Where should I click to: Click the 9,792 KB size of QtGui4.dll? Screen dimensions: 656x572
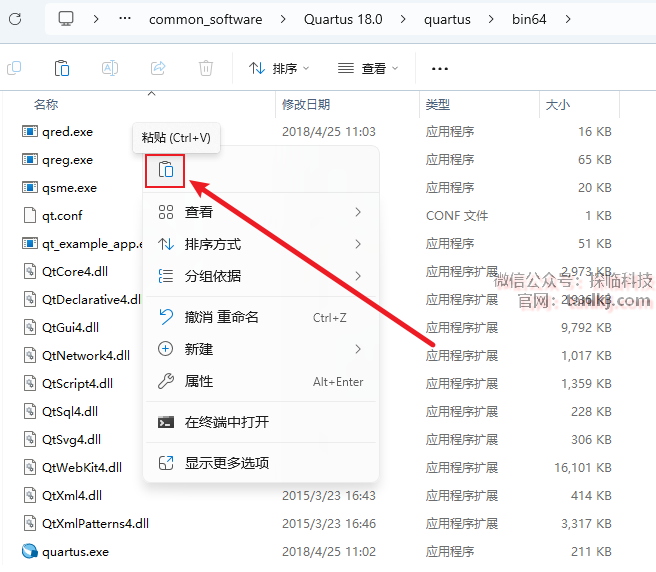pyautogui.click(x=586, y=328)
